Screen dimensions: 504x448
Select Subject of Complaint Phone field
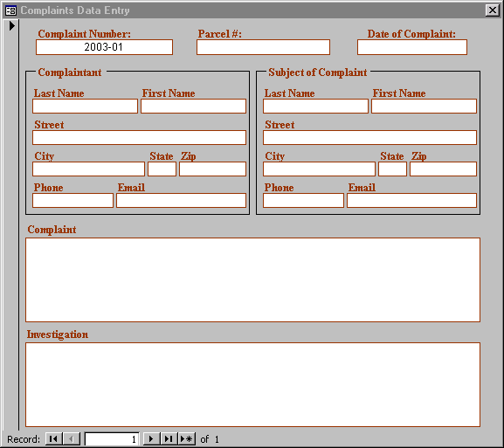point(303,201)
